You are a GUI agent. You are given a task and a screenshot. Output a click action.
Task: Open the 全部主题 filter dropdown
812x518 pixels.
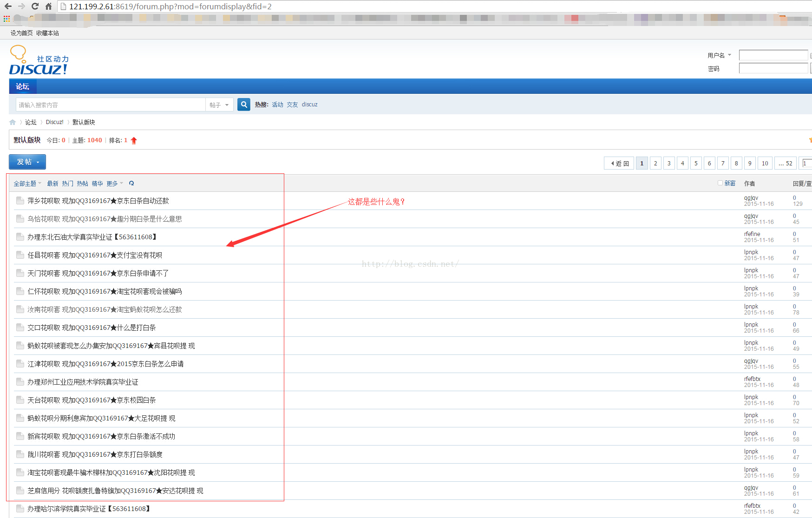click(x=27, y=184)
